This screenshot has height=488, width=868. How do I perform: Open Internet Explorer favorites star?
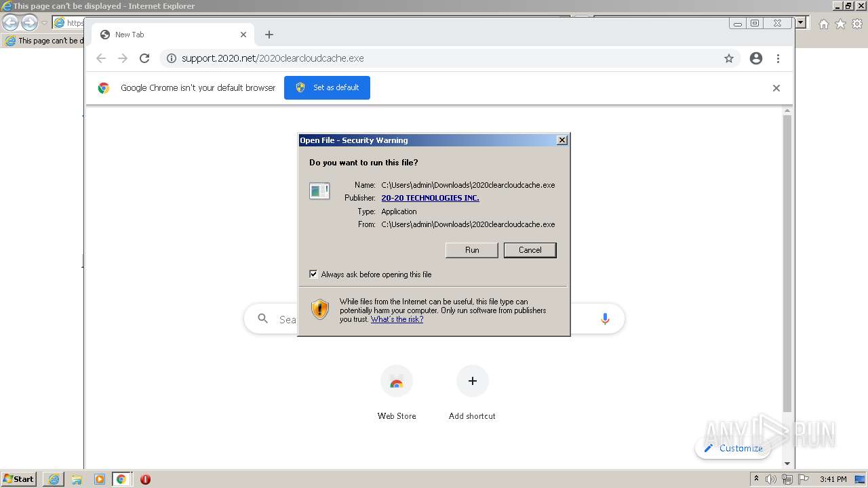pos(840,24)
